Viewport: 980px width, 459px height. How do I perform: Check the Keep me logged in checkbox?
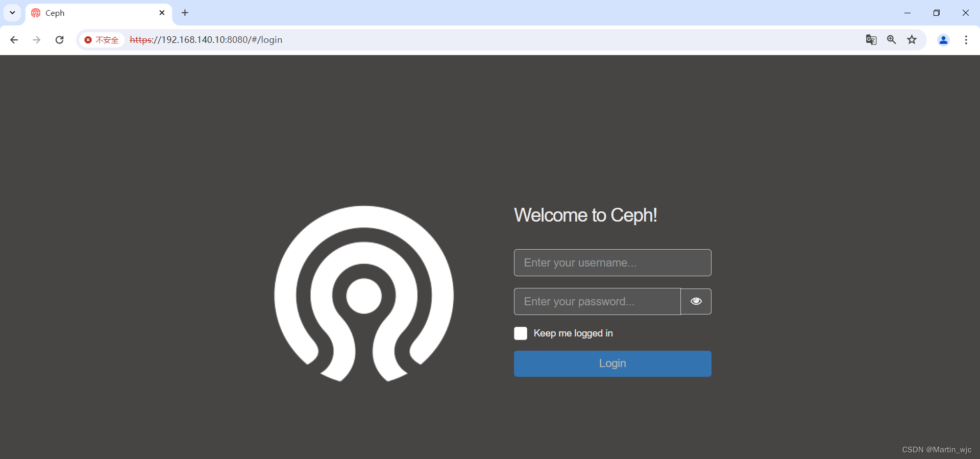(521, 333)
